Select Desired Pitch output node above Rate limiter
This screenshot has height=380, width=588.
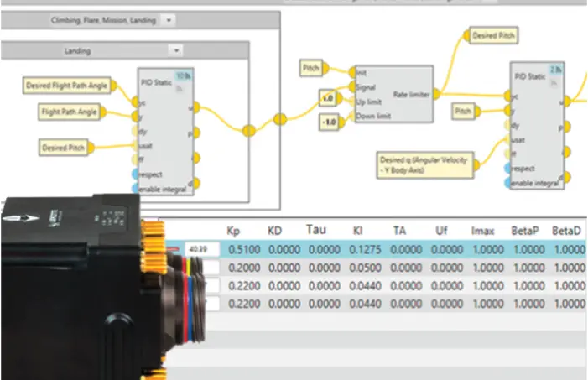[x=492, y=36]
